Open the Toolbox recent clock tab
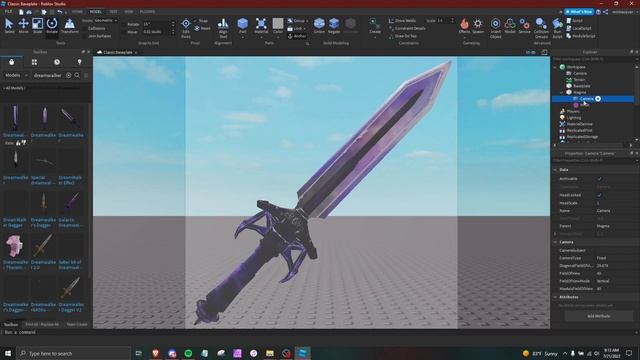 pyautogui.click(x=57, y=62)
